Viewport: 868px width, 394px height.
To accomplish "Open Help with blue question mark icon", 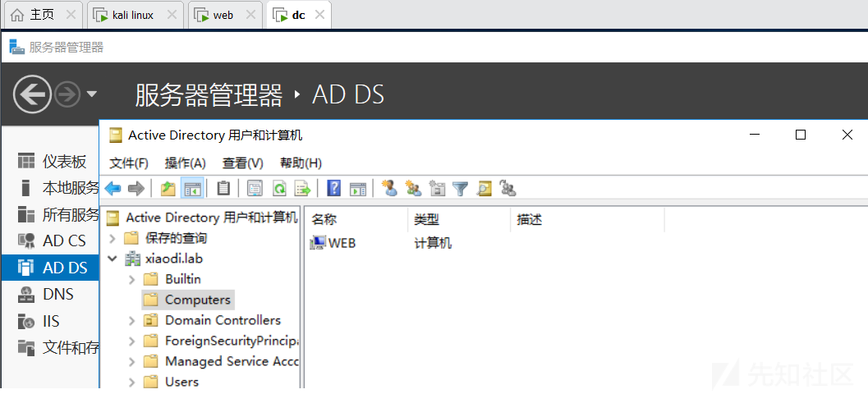I will (x=333, y=189).
